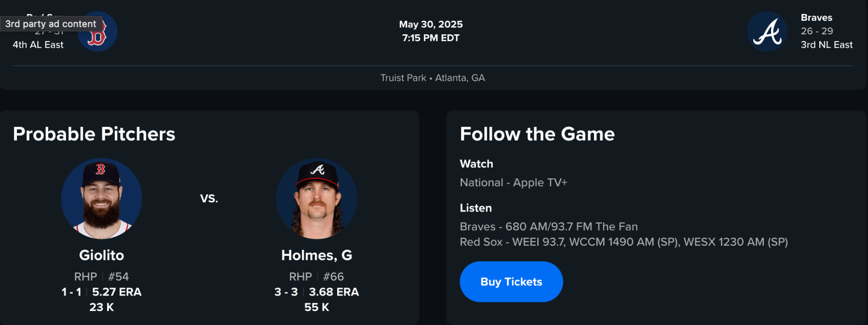Open Giolito's pitcher headshot photo
This screenshot has width=868, height=325.
[101, 198]
